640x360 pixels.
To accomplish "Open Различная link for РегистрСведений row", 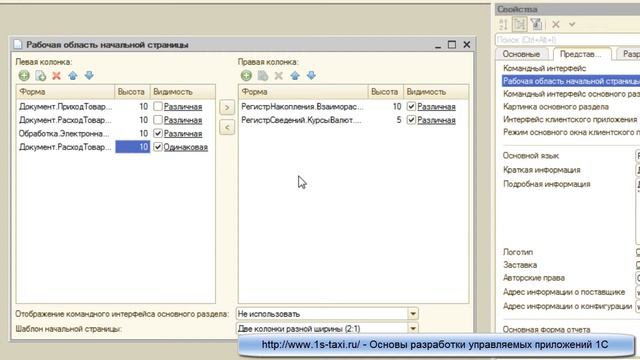I will (436, 120).
